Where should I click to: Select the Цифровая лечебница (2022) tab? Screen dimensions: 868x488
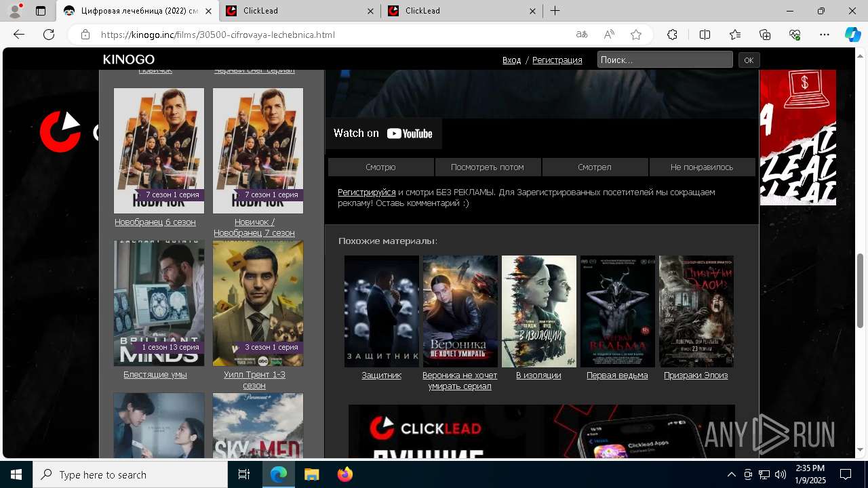coord(138,11)
